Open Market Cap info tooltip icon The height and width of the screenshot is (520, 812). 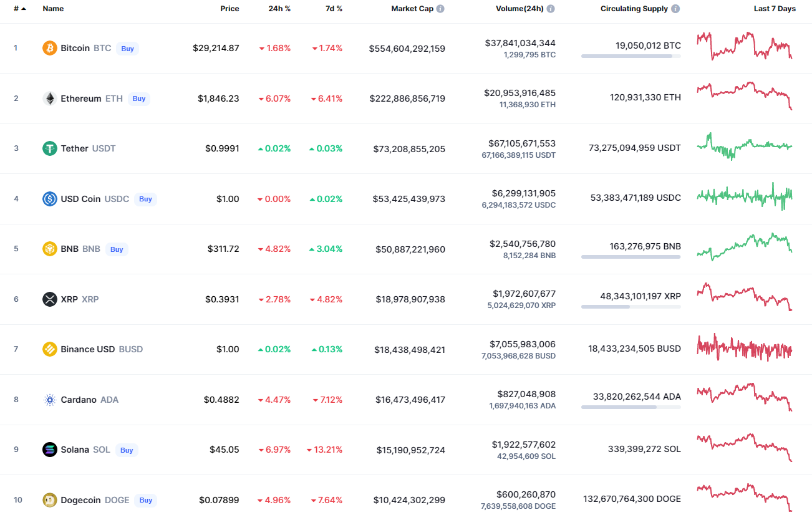point(440,9)
